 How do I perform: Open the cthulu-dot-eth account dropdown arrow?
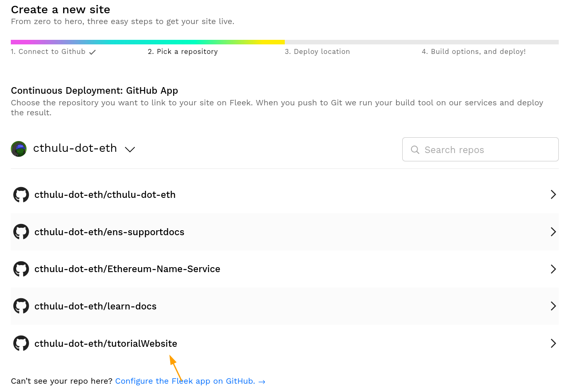130,149
